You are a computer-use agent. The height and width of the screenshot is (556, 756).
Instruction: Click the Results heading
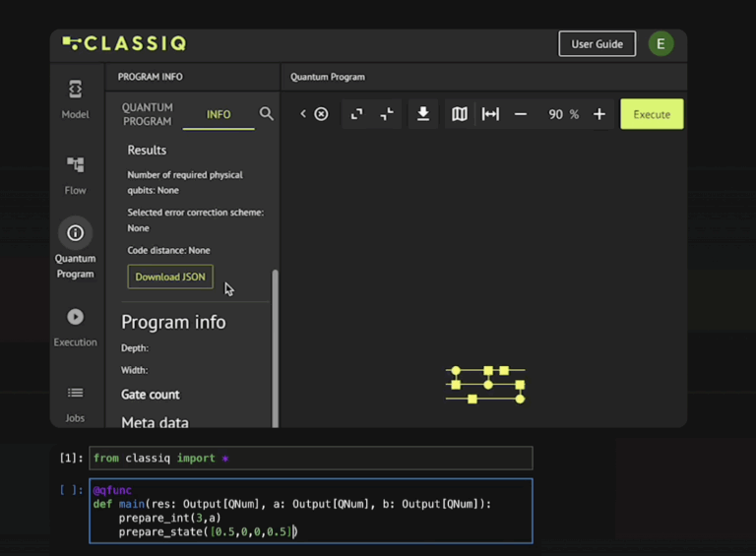pyautogui.click(x=147, y=150)
